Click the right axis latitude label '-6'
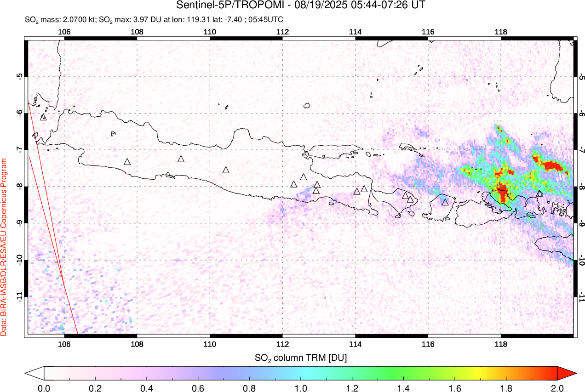 coord(582,113)
